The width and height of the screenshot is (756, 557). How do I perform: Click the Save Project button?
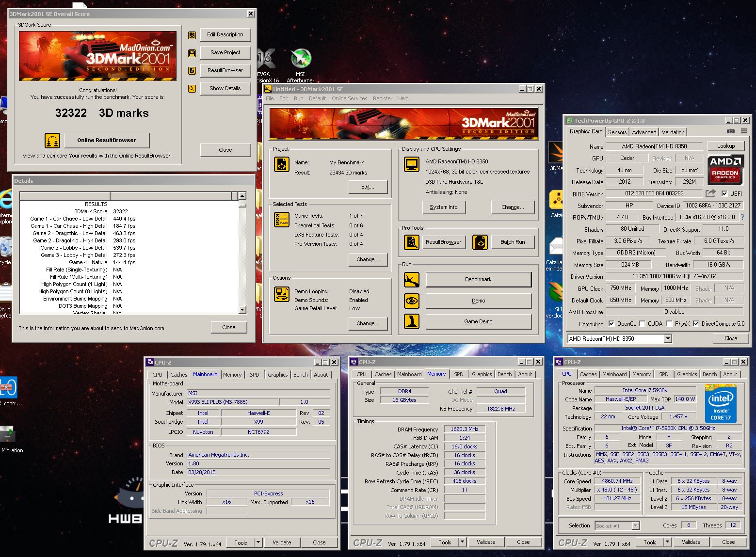point(225,52)
